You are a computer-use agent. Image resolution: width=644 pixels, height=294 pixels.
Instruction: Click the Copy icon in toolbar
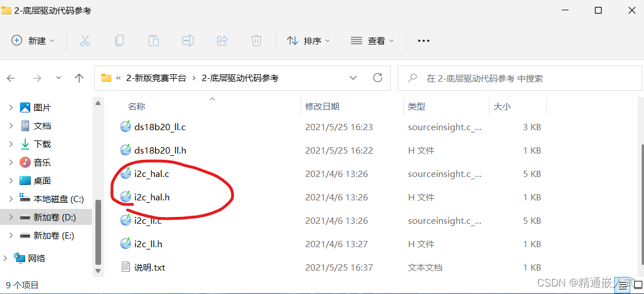(119, 41)
